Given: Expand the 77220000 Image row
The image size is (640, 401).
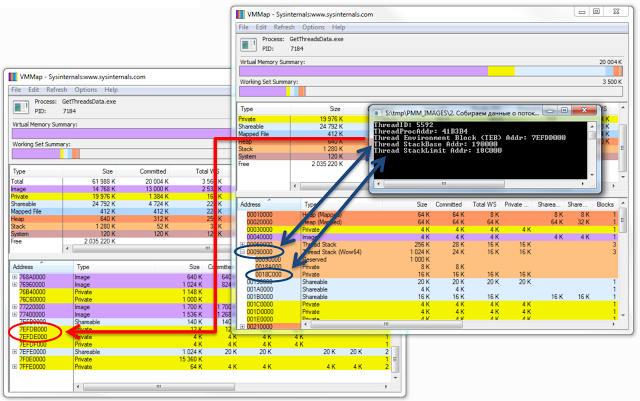Looking at the screenshot, I should 15,307.
